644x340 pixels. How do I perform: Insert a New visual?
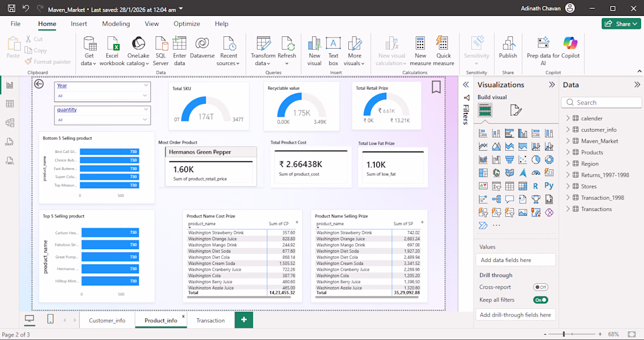(314, 51)
